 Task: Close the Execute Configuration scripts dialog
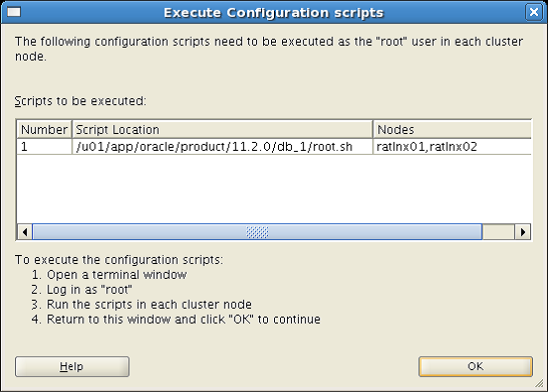534,12
